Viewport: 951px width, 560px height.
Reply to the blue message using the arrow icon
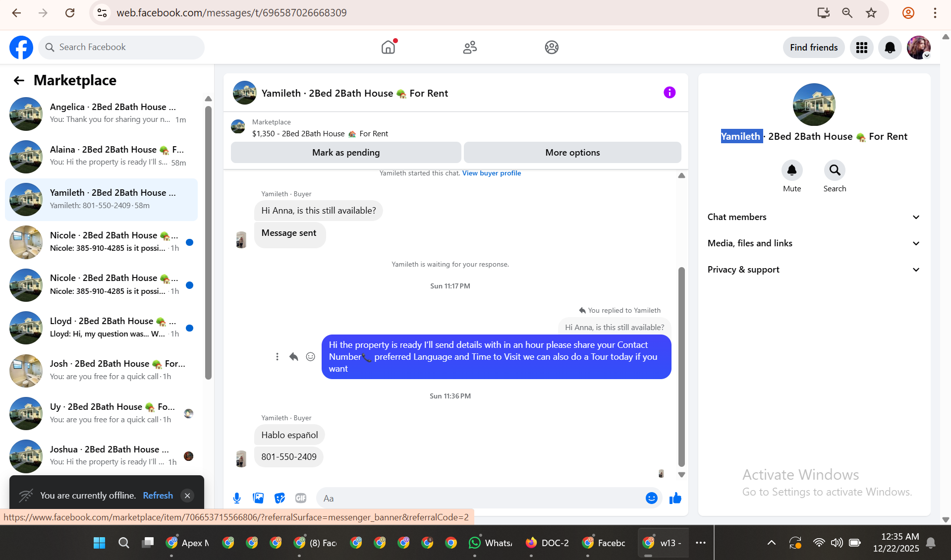(294, 357)
